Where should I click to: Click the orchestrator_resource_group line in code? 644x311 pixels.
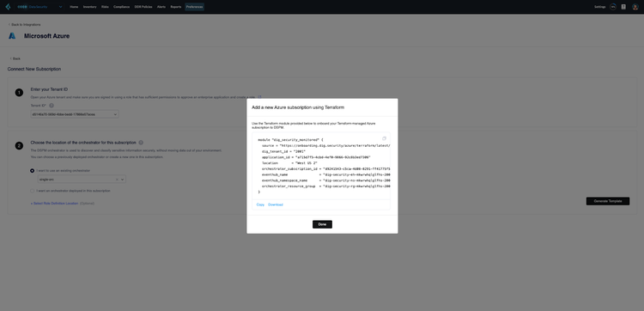326,186
